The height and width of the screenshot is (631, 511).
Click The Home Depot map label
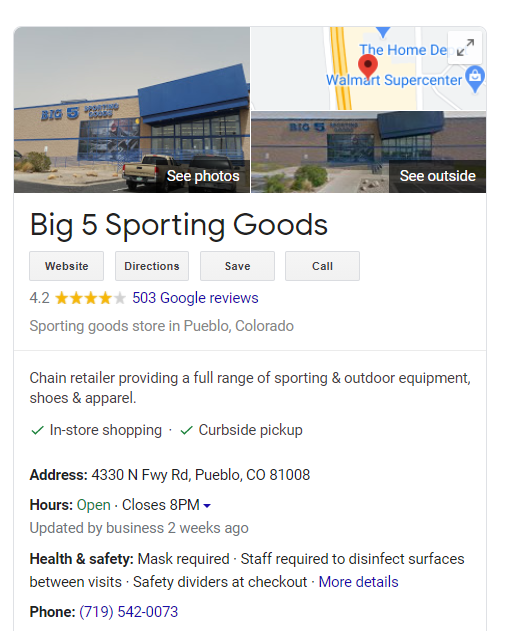coord(404,50)
